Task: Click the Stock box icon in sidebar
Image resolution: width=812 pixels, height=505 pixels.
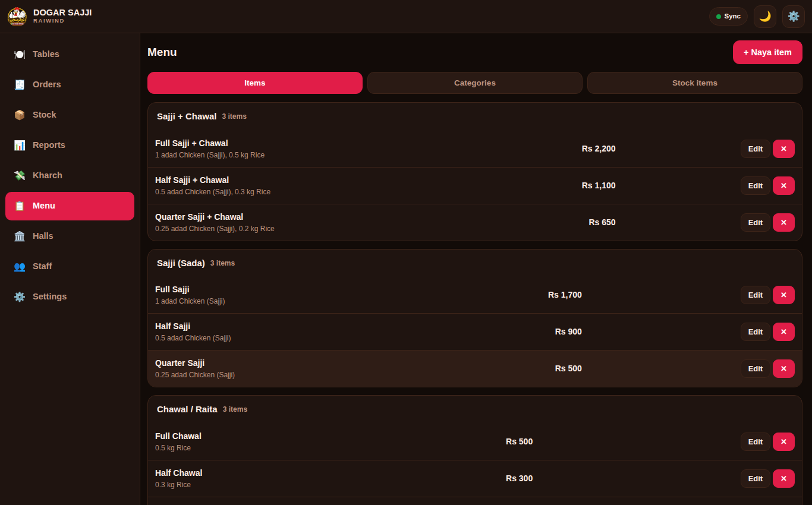Action: [x=20, y=115]
